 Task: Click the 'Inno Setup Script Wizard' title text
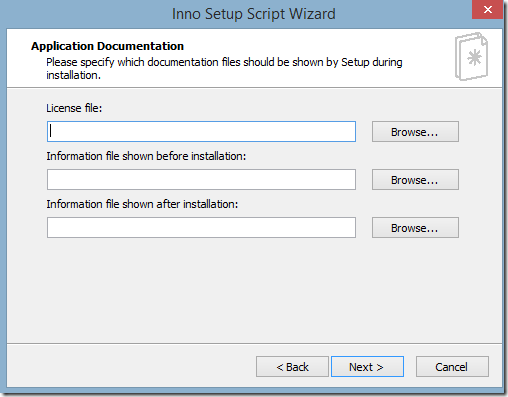coord(254,14)
